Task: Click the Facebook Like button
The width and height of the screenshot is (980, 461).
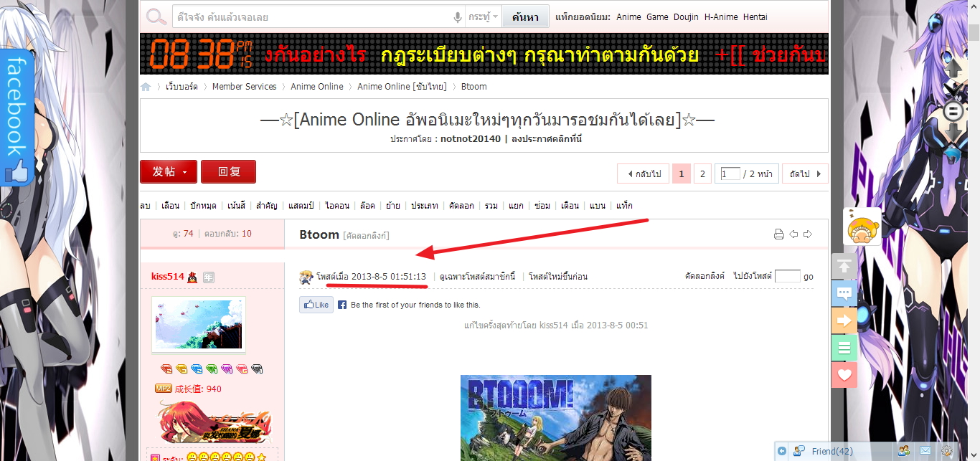Action: [316, 305]
